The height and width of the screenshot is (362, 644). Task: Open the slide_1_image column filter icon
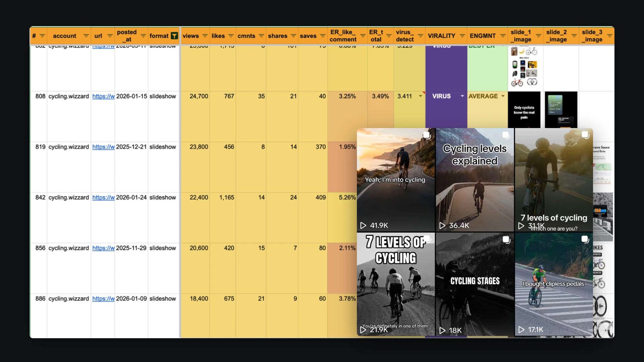click(538, 36)
